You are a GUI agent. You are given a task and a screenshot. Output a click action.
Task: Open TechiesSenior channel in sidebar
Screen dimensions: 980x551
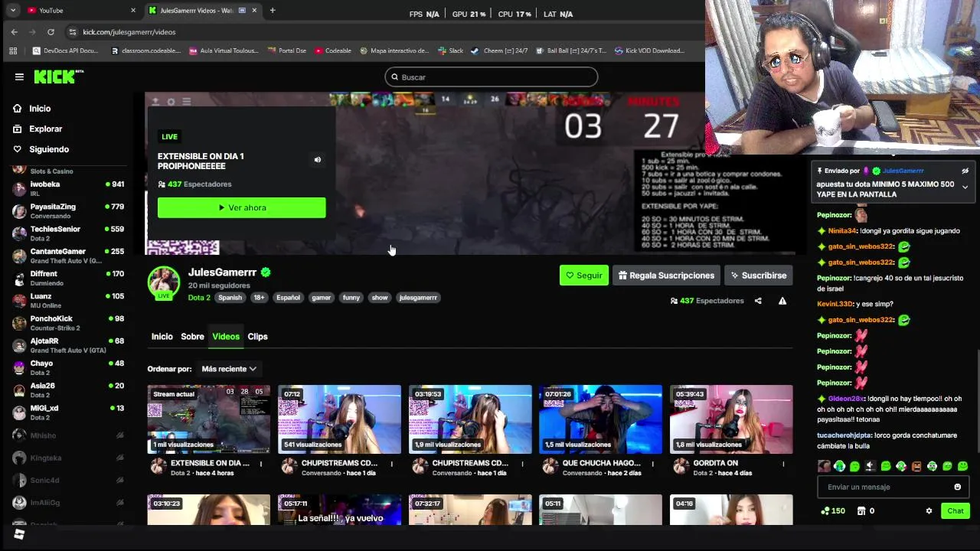tap(69, 233)
